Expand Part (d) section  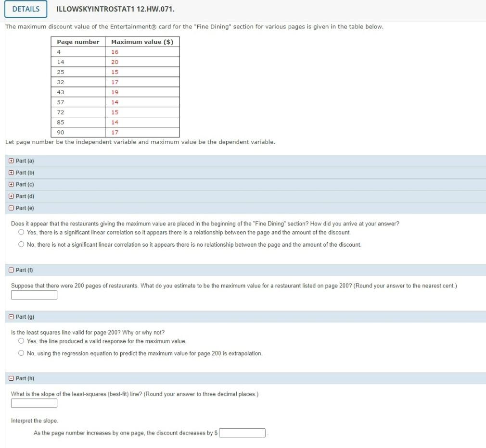click(12, 196)
